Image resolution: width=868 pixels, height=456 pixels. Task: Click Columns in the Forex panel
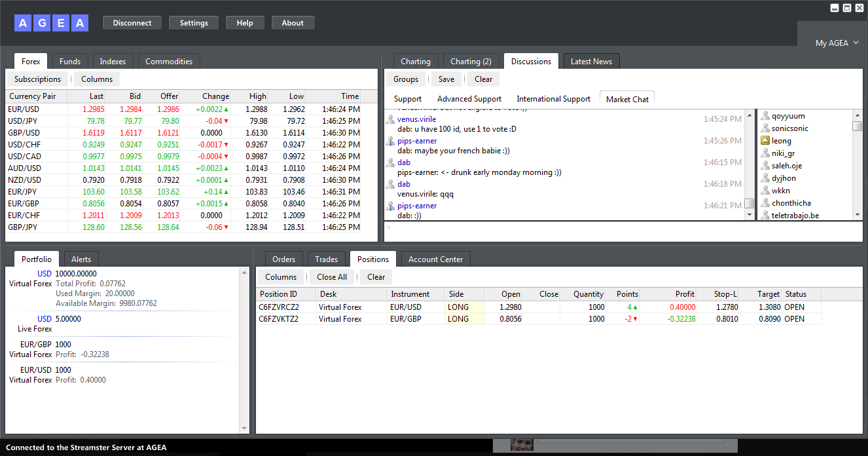click(x=97, y=79)
